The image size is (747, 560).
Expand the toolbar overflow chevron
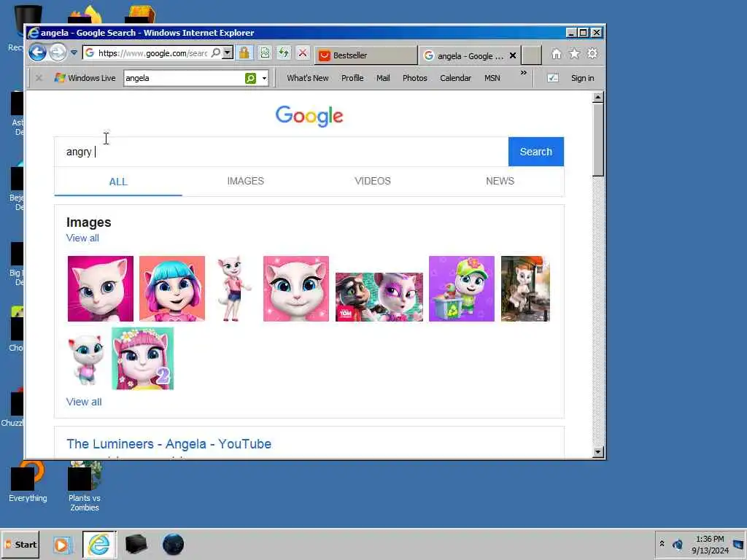[524, 73]
